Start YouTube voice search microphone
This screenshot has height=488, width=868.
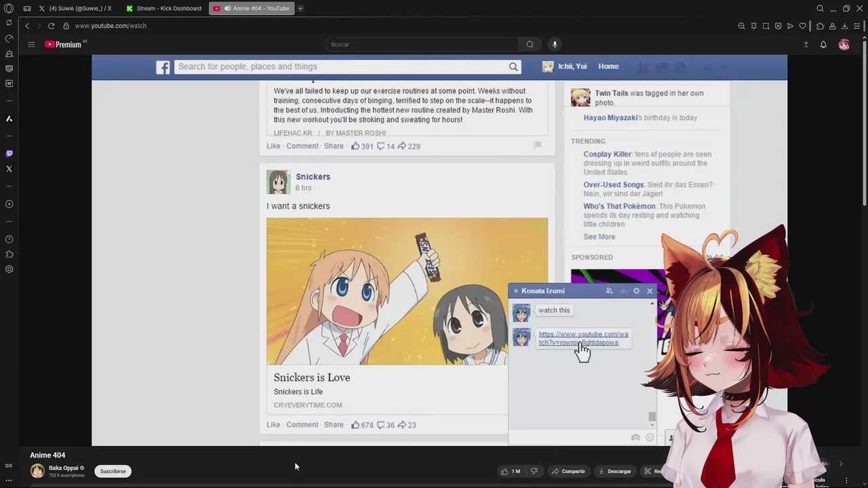(x=555, y=45)
